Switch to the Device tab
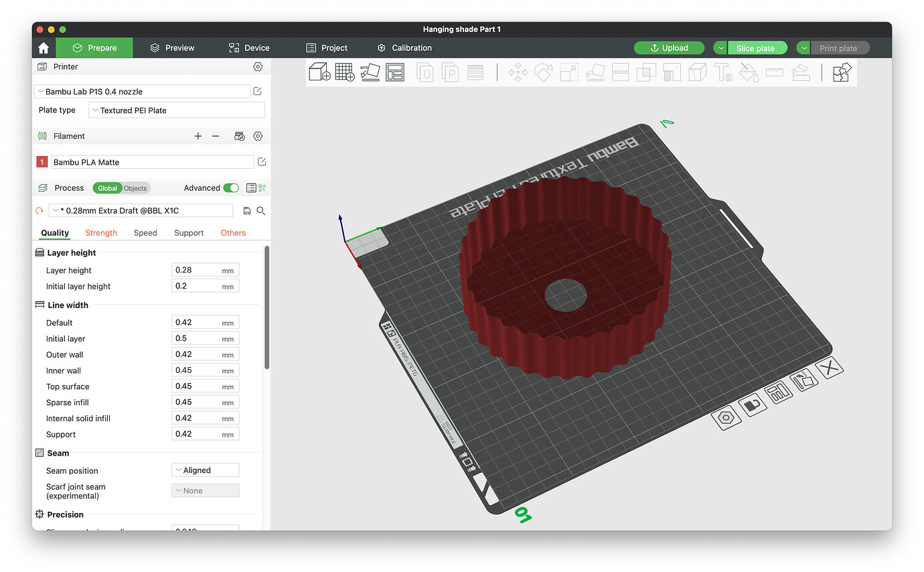 pos(249,48)
